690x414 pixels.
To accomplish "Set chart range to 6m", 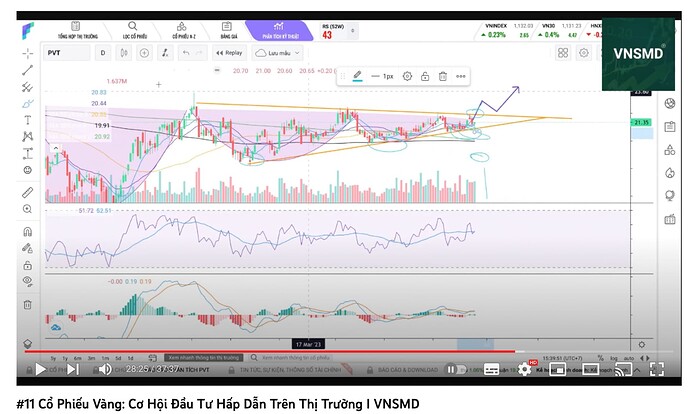I will (77, 358).
